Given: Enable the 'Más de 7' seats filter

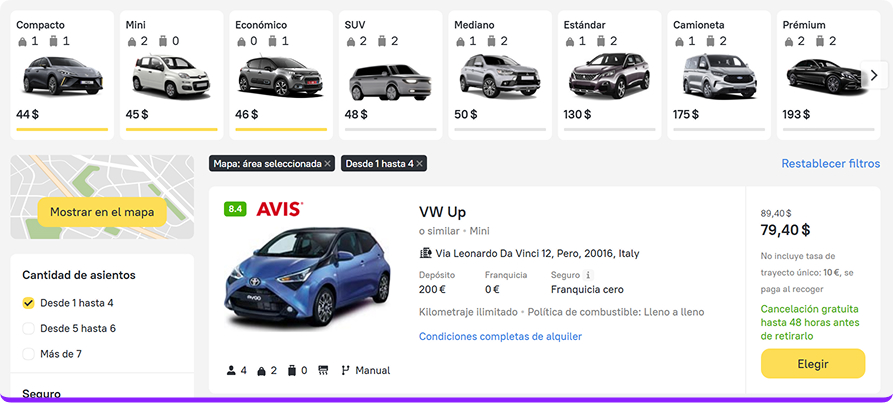Looking at the screenshot, I should pyautogui.click(x=28, y=353).
